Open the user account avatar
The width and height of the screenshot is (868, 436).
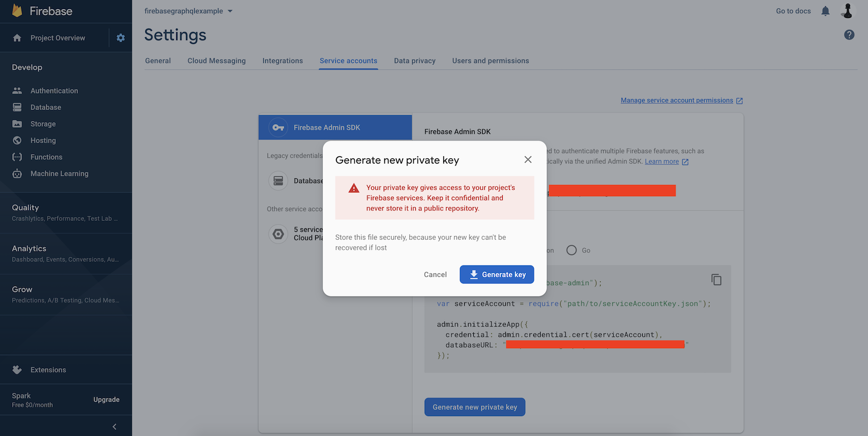click(x=847, y=11)
